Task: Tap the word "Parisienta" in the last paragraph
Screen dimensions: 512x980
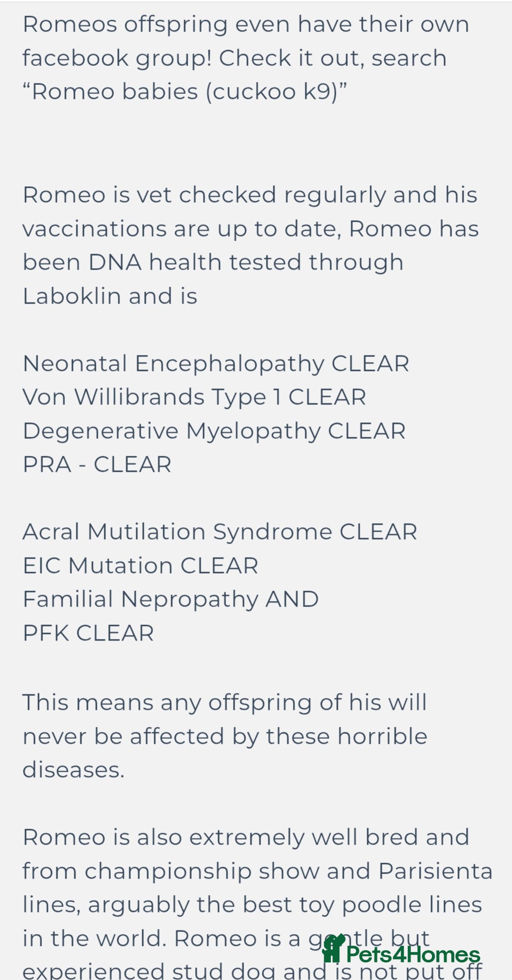Action: pos(435,871)
